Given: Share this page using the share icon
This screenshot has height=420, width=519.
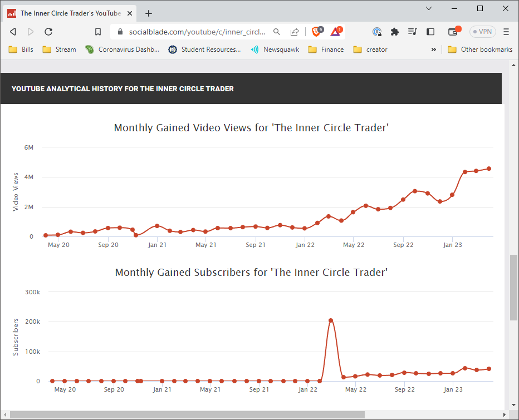Looking at the screenshot, I should (294, 32).
